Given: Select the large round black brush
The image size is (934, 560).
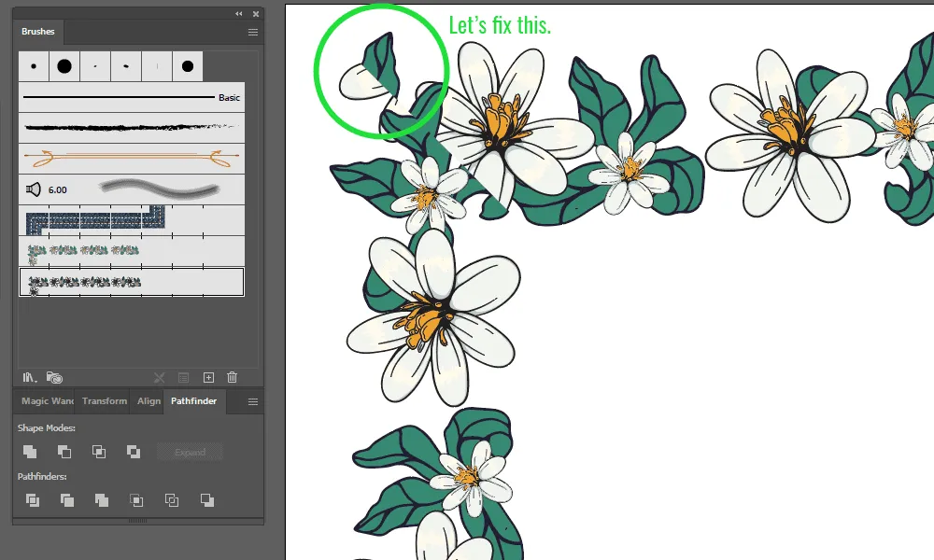Looking at the screenshot, I should (x=64, y=66).
